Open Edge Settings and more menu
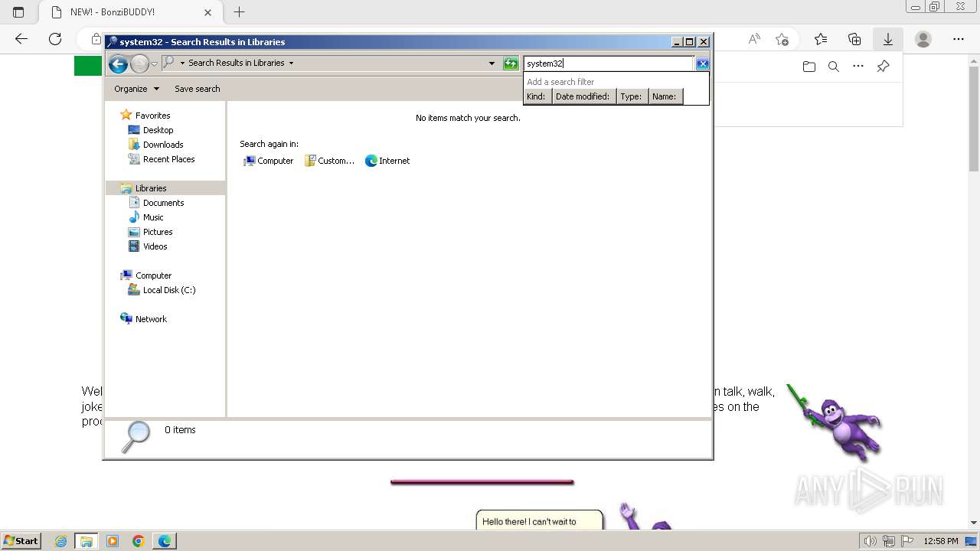980x551 pixels. coord(959,39)
